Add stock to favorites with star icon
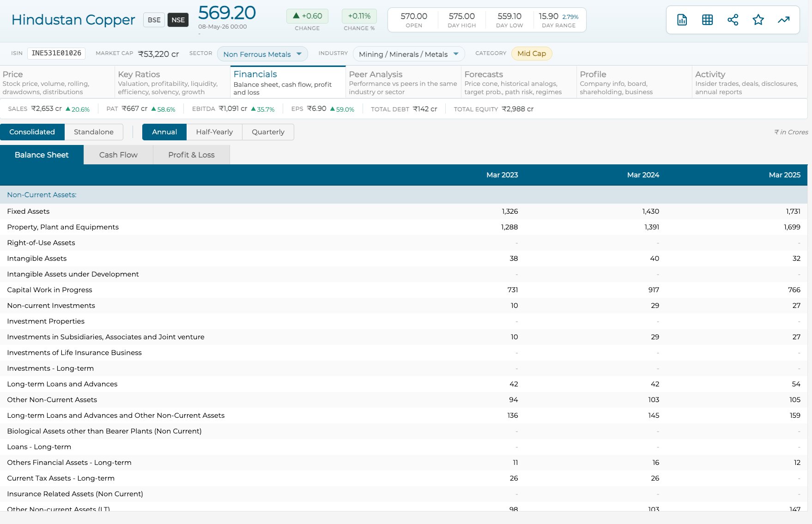The width and height of the screenshot is (812, 524). coord(758,20)
